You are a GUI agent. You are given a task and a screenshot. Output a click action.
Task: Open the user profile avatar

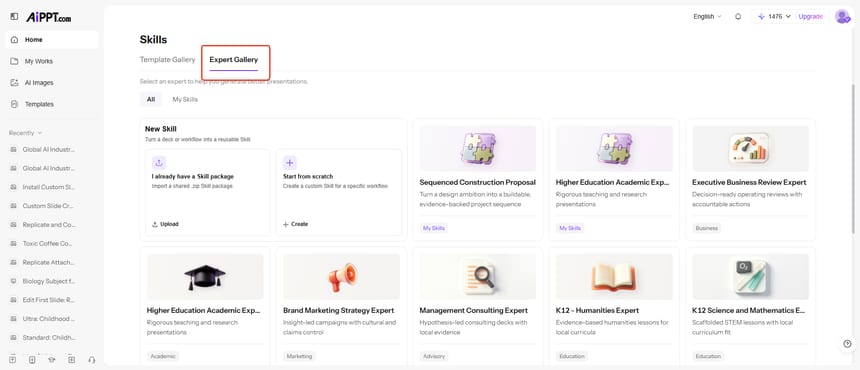[842, 16]
